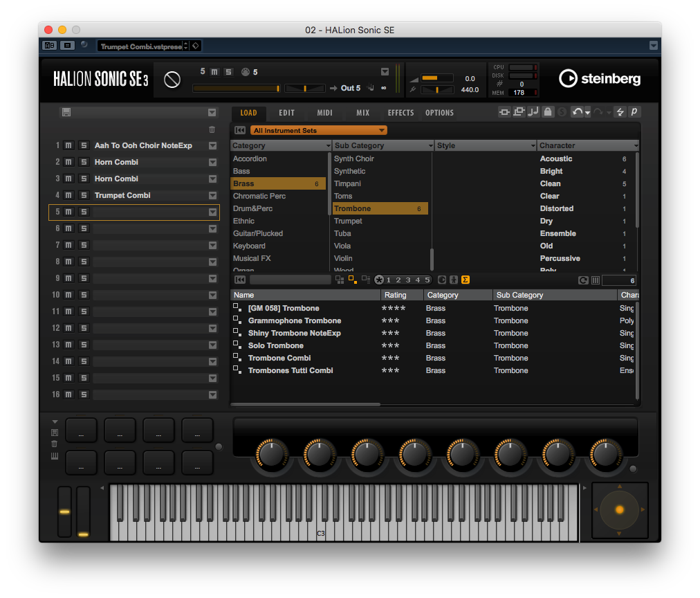700x598 pixels.
Task: Switch to the EFFECTS tab
Action: point(400,113)
